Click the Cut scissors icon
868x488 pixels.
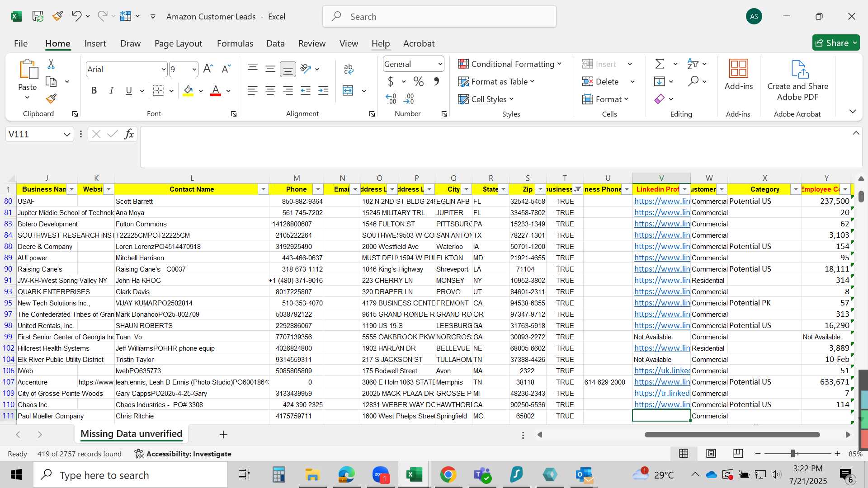tap(51, 64)
